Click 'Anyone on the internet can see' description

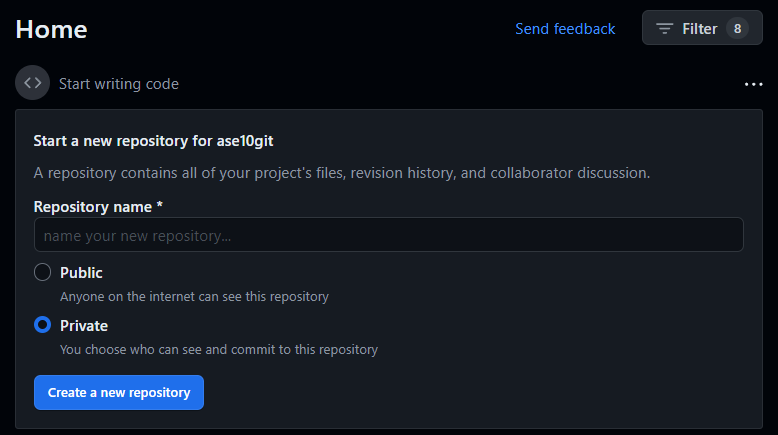tap(194, 297)
